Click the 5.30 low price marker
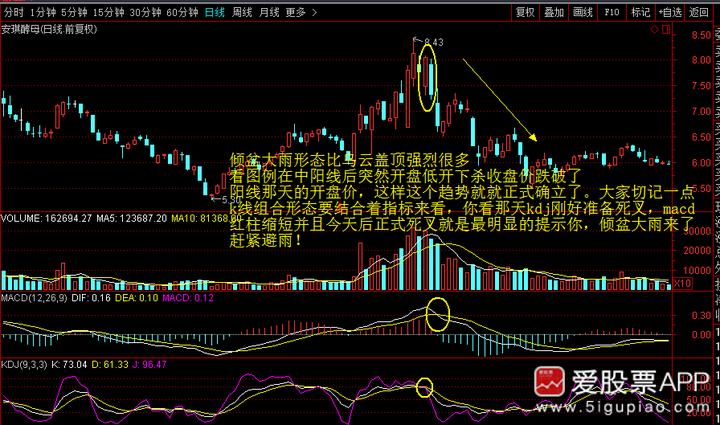This screenshot has width=720, height=425. coord(231,200)
